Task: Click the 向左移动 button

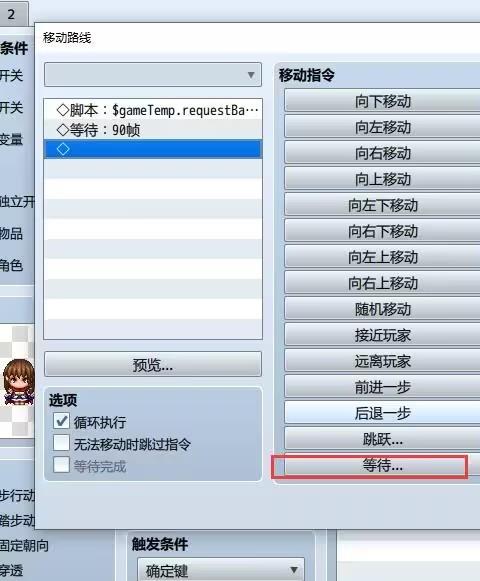Action: (x=383, y=127)
